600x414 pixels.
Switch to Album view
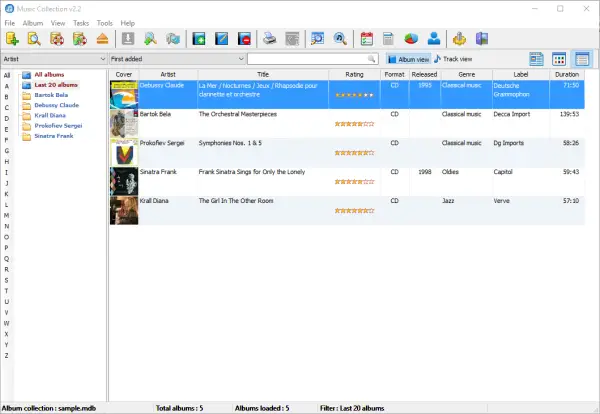[407, 60]
